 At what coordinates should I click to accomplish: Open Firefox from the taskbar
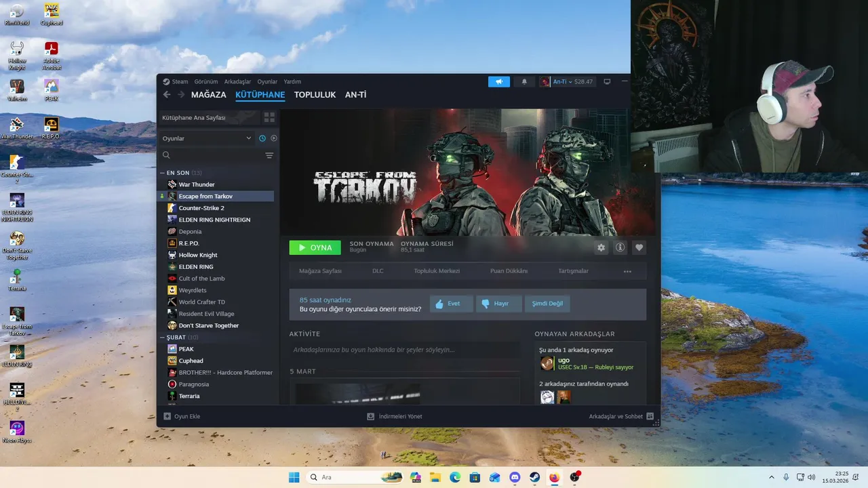[554, 477]
